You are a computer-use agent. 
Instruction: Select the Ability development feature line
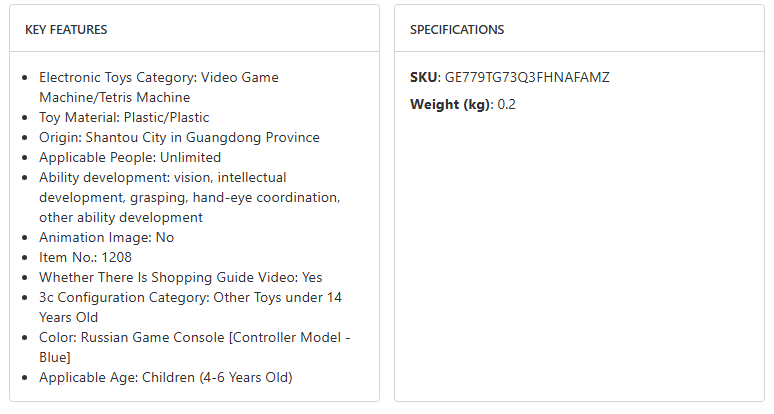pyautogui.click(x=189, y=197)
